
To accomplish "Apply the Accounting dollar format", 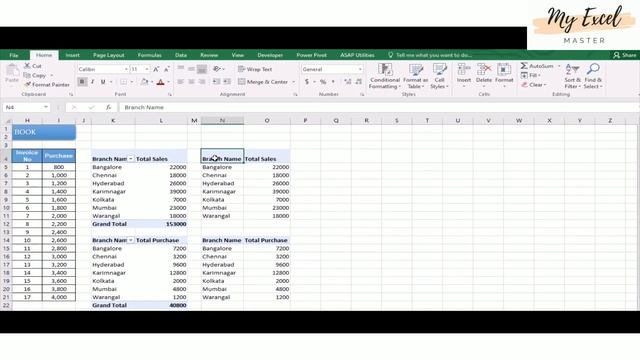I will click(x=307, y=82).
